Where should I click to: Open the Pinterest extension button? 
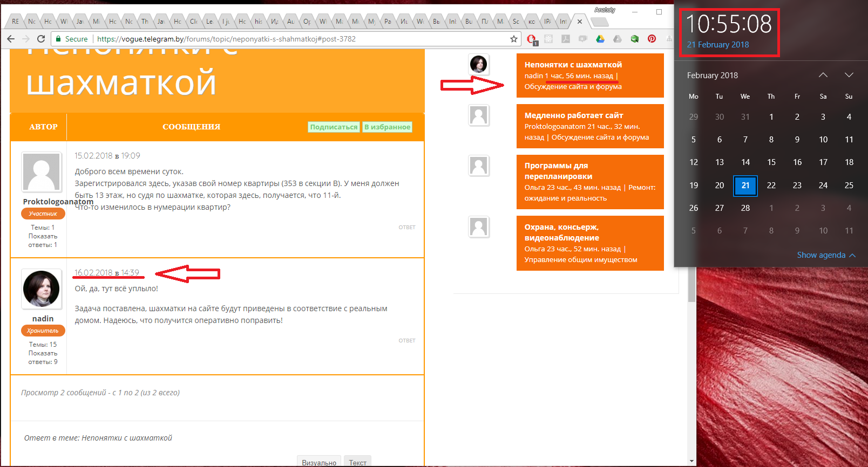coord(652,39)
